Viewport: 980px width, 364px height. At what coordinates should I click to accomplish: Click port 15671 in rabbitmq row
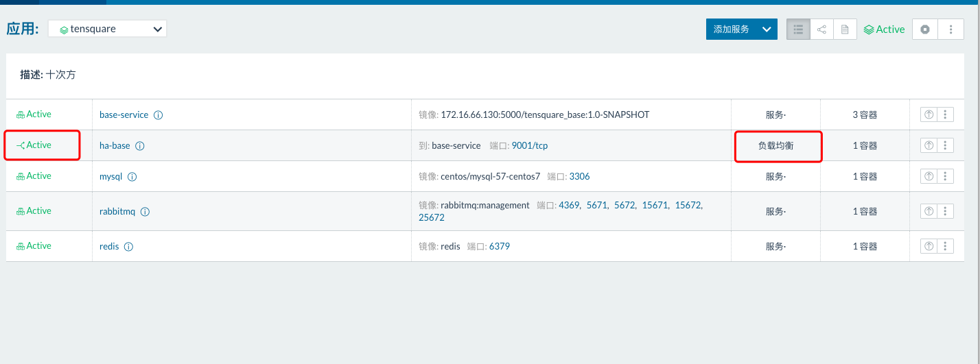655,205
